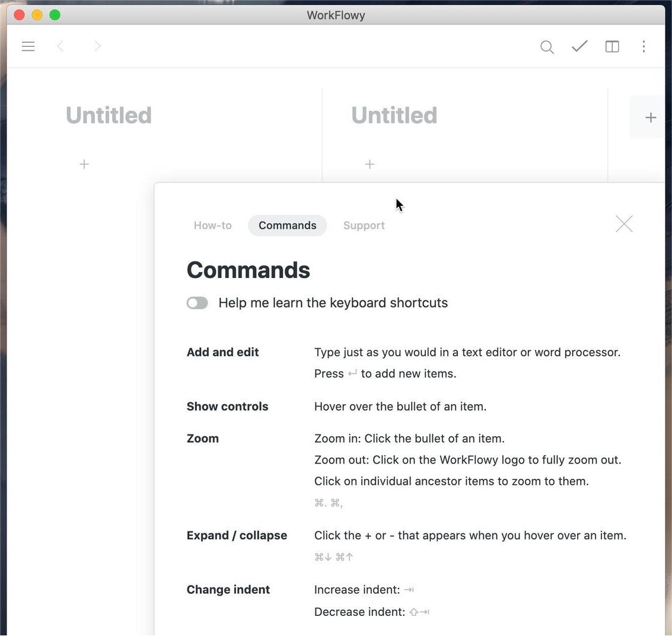Click the split pane layout icon

pos(612,46)
